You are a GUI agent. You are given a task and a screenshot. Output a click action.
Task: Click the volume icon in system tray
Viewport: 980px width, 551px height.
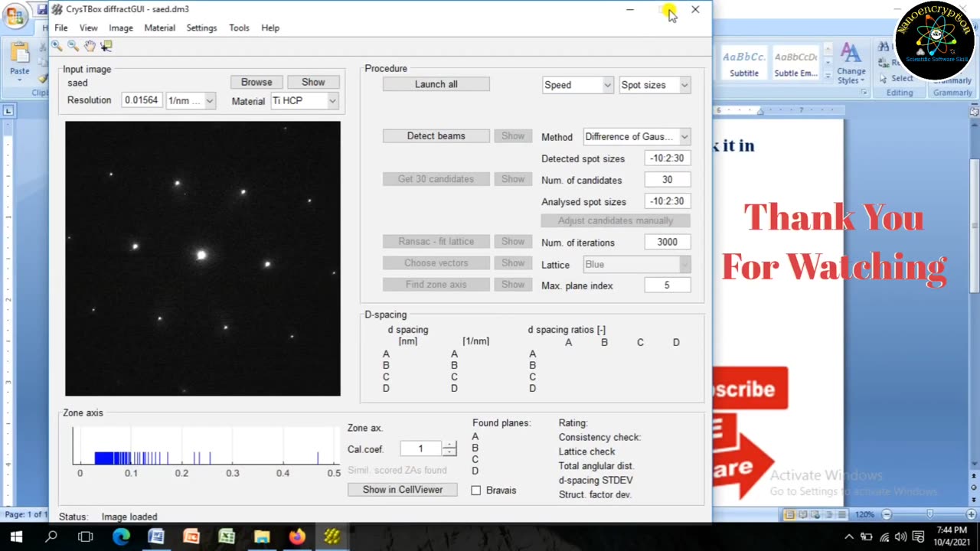point(900,537)
